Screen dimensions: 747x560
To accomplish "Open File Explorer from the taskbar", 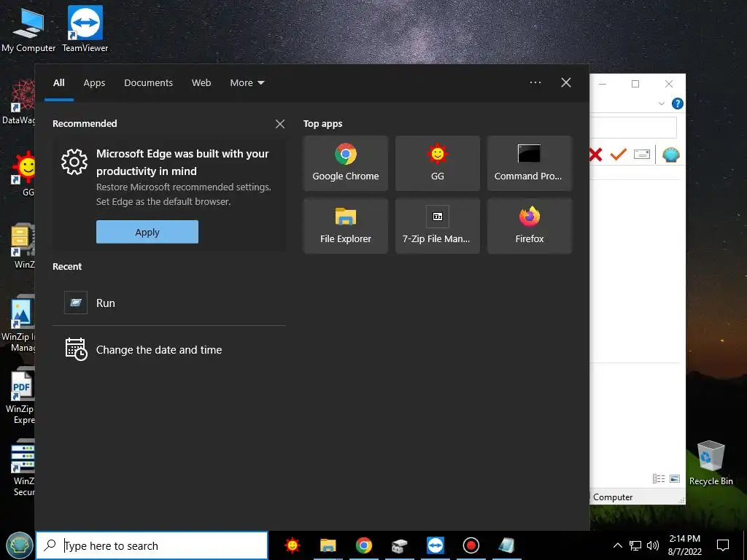I will point(328,545).
